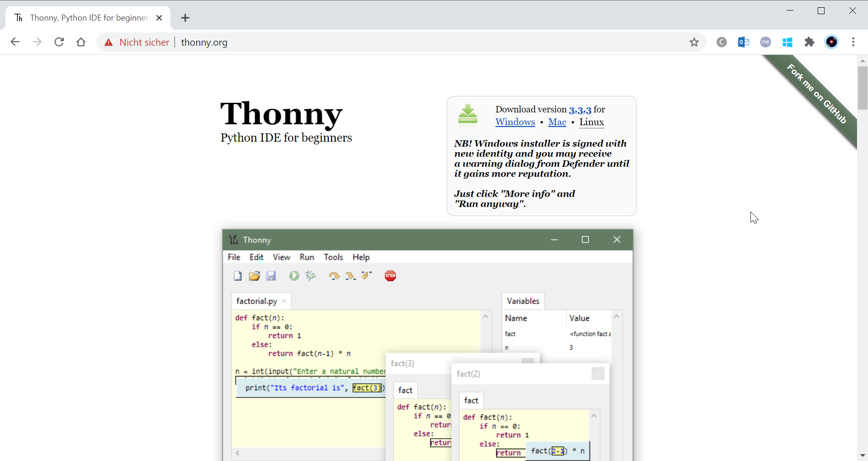868x461 pixels.
Task: Click the page scrollbar down arrow
Action: (x=863, y=456)
